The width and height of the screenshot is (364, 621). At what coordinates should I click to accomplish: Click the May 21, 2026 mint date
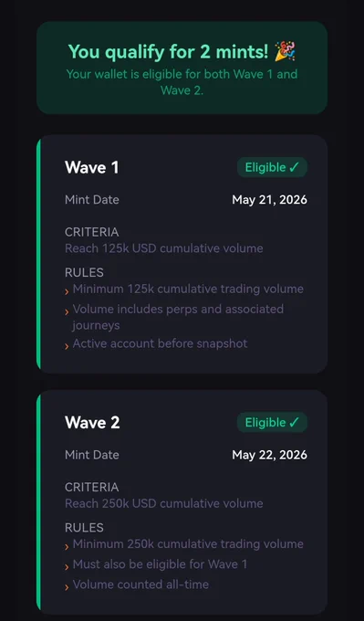click(x=269, y=200)
